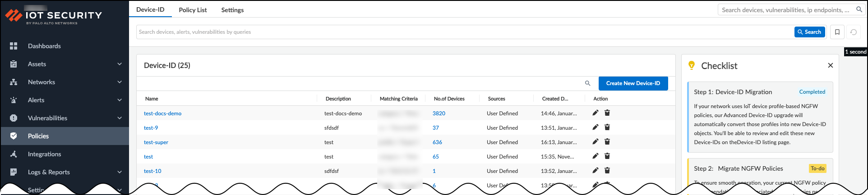868x195 pixels.
Task: Click the edit pencil for test-docs-demo
Action: pos(596,113)
